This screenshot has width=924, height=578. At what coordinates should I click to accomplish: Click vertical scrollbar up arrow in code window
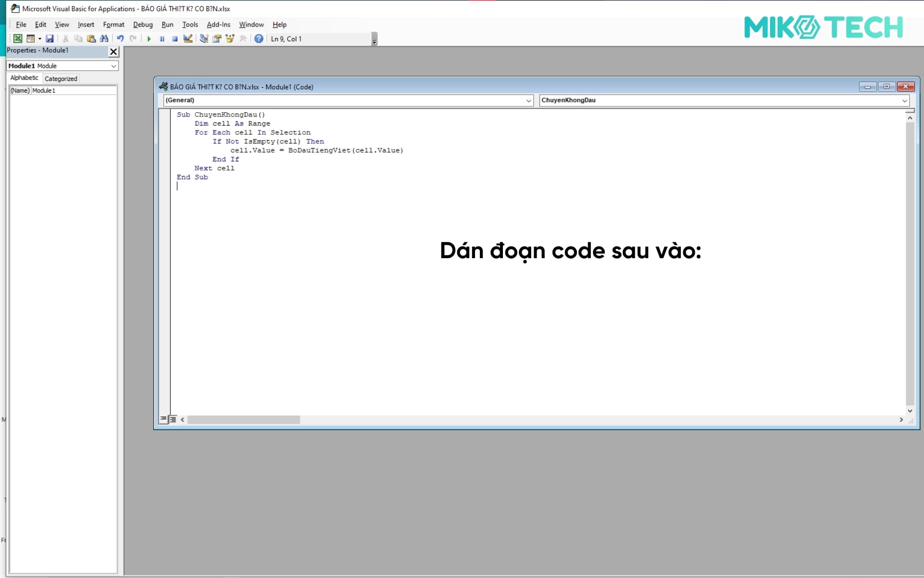(x=910, y=118)
